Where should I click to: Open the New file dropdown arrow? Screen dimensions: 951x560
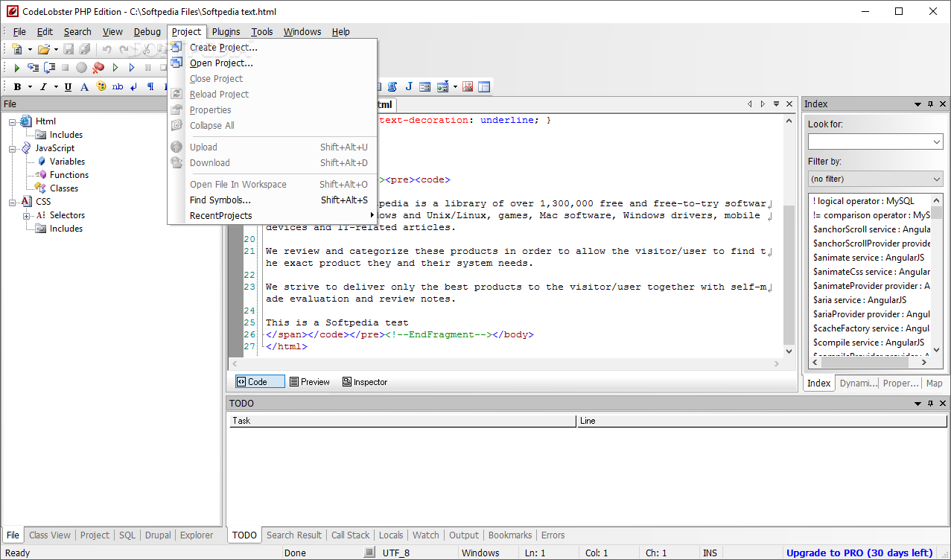(x=30, y=50)
